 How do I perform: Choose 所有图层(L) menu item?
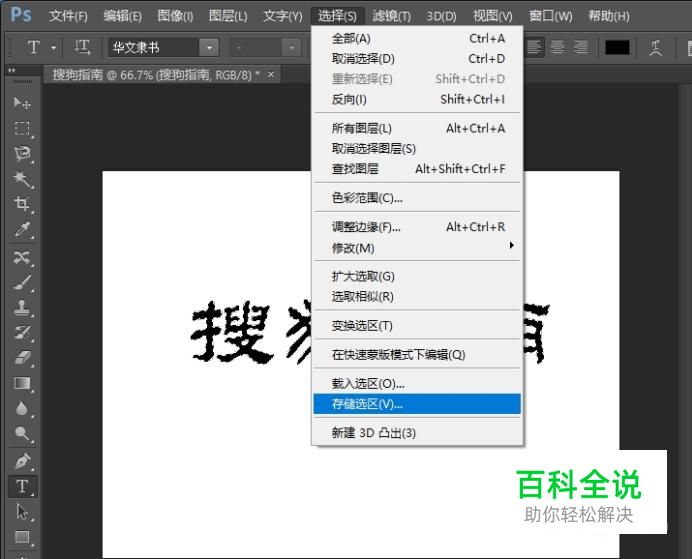click(x=417, y=128)
